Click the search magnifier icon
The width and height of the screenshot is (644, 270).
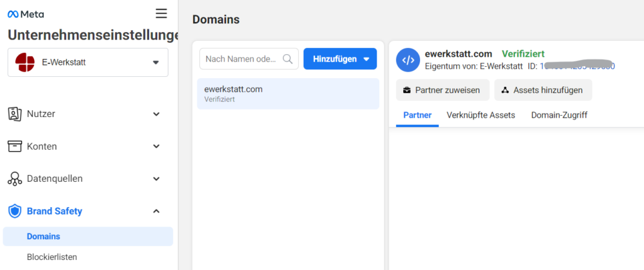point(288,59)
